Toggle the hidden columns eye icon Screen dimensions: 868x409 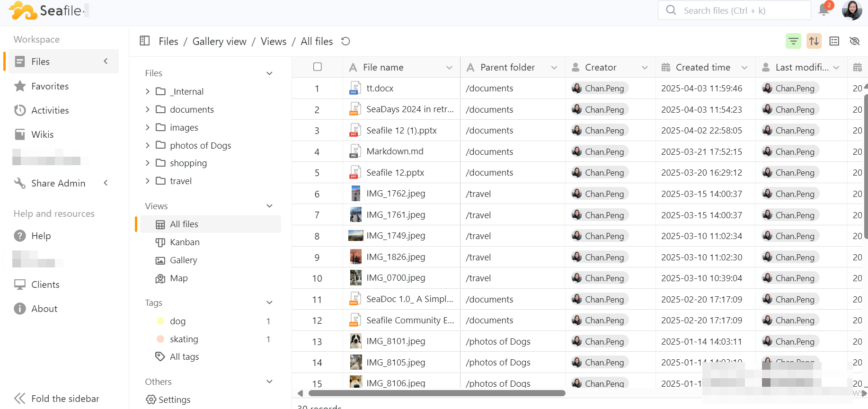[854, 41]
